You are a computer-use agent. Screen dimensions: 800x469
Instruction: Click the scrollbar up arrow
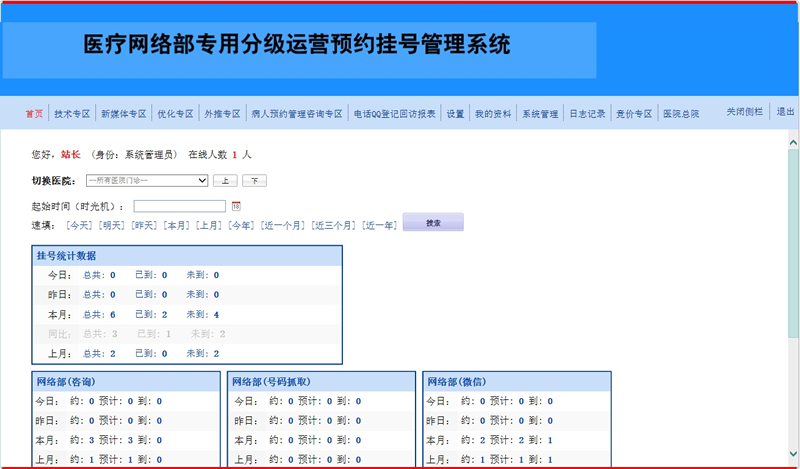(x=793, y=143)
